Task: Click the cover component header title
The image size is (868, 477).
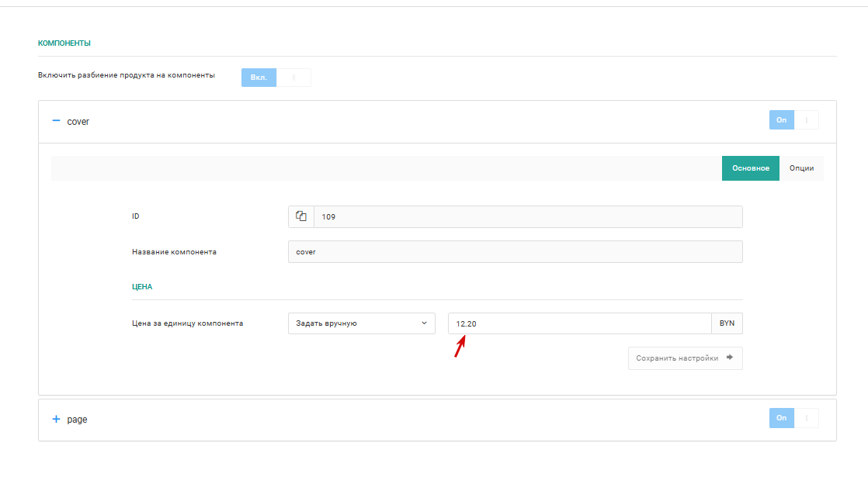Action: tap(78, 122)
